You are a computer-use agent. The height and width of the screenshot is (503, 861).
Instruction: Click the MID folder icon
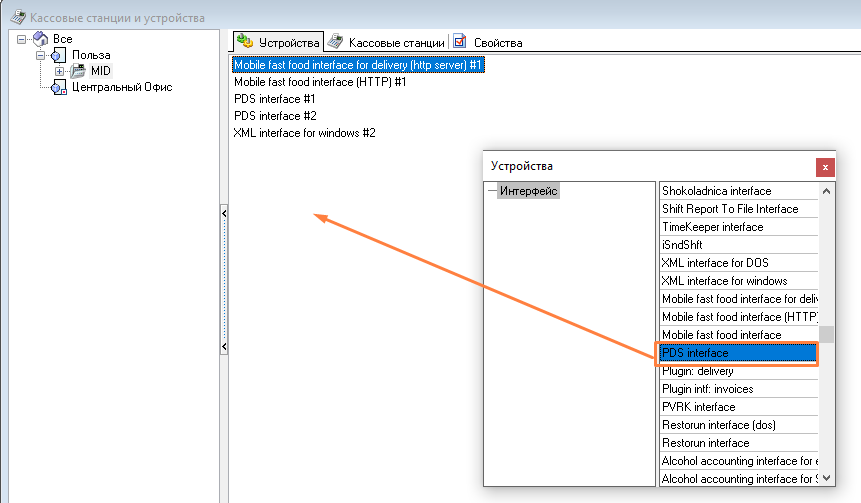click(x=77, y=71)
